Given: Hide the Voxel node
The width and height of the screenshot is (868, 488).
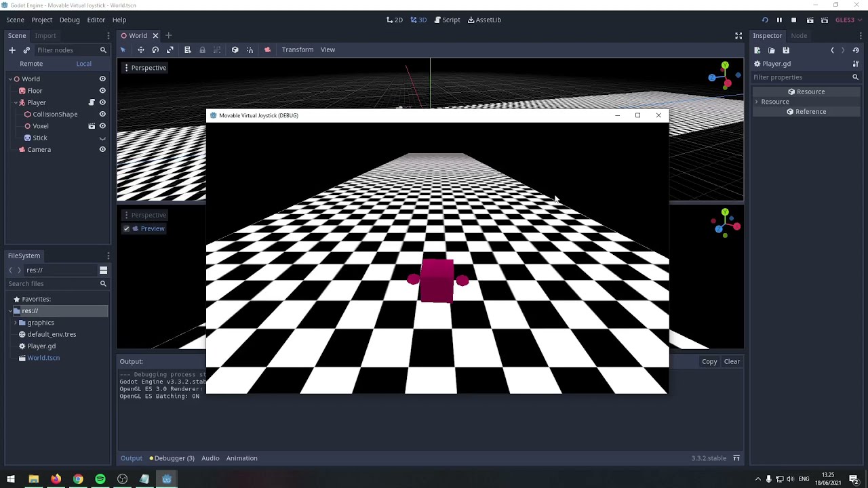Looking at the screenshot, I should point(102,126).
